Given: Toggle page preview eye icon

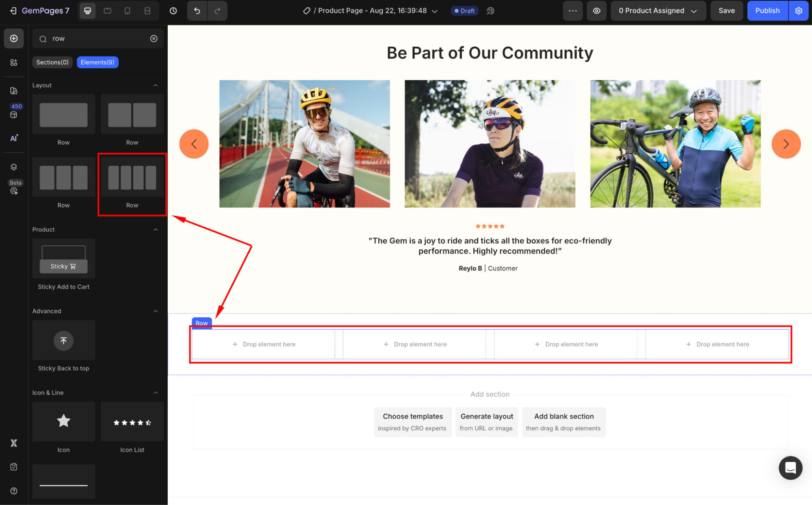Looking at the screenshot, I should (596, 11).
